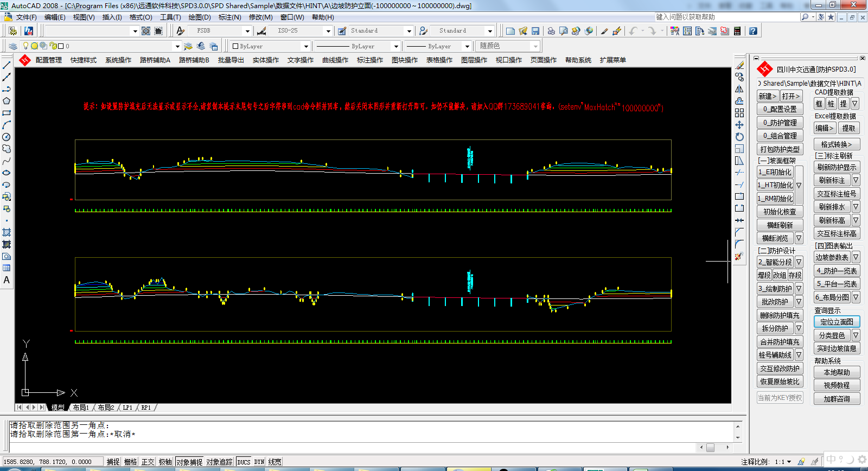Image resolution: width=868 pixels, height=471 pixels.
Task: Select the Mirror modify tool
Action: click(739, 89)
